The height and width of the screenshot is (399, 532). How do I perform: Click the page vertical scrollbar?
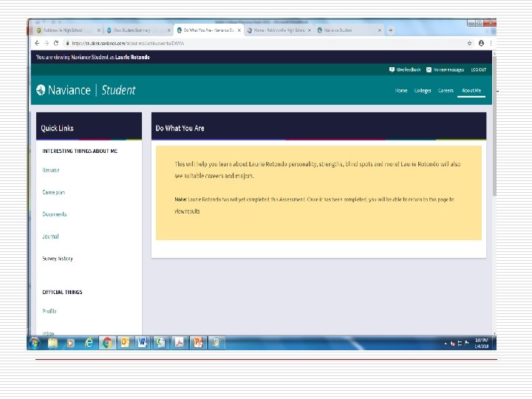(494, 126)
